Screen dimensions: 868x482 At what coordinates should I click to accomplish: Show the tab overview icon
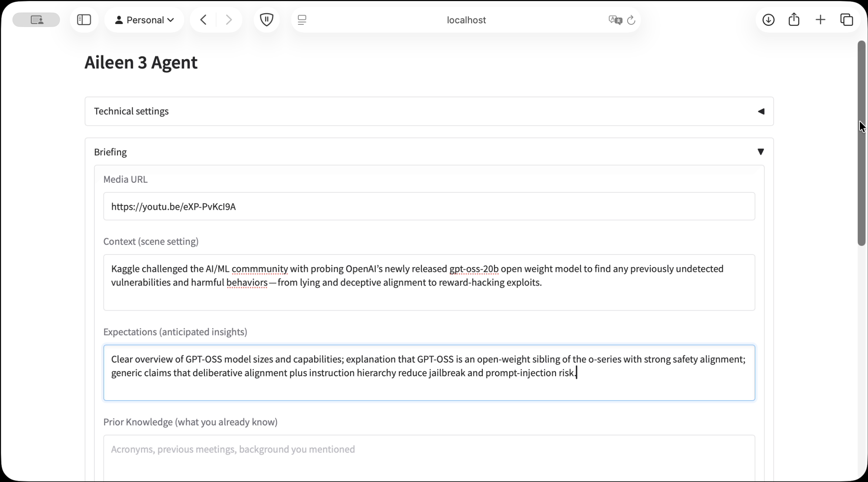tap(847, 20)
